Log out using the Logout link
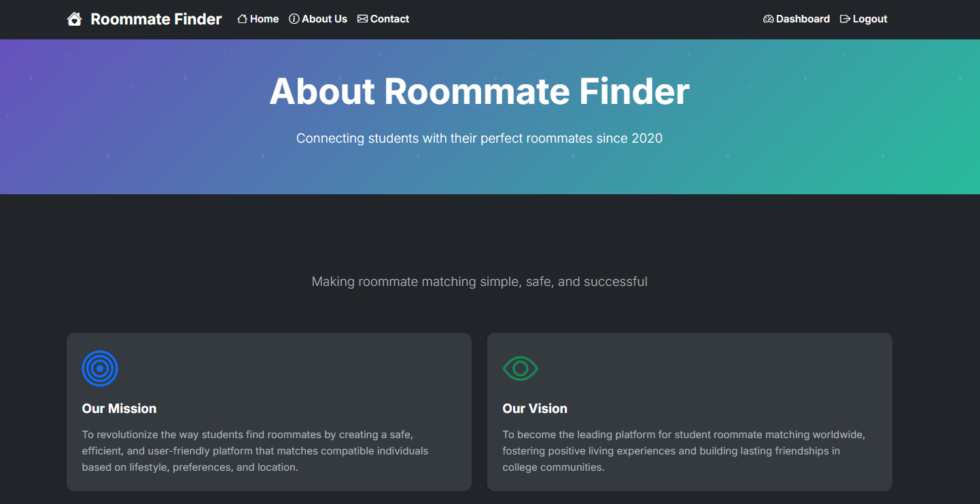This screenshot has width=980, height=504. [868, 18]
